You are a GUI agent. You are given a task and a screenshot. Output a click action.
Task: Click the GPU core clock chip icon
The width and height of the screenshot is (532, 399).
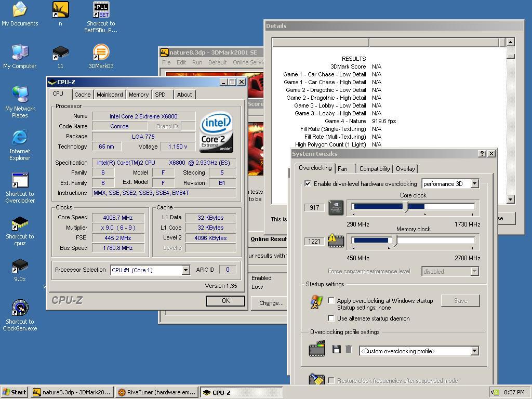point(336,207)
